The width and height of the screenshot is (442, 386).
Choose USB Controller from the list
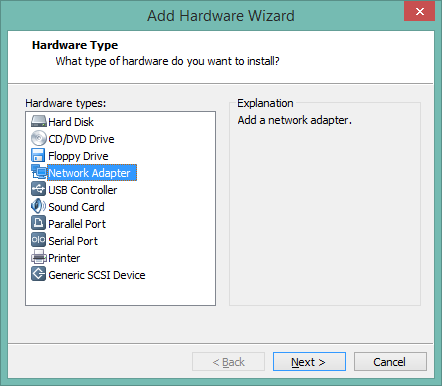82,190
